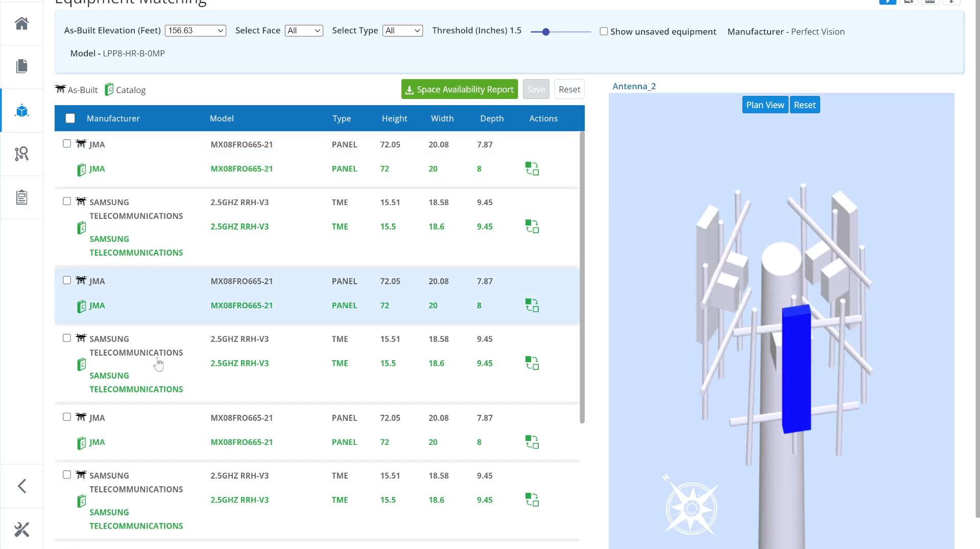Viewport: 980px width, 549px height.
Task: Toggle the select-all checkbox in table header
Action: [x=70, y=118]
